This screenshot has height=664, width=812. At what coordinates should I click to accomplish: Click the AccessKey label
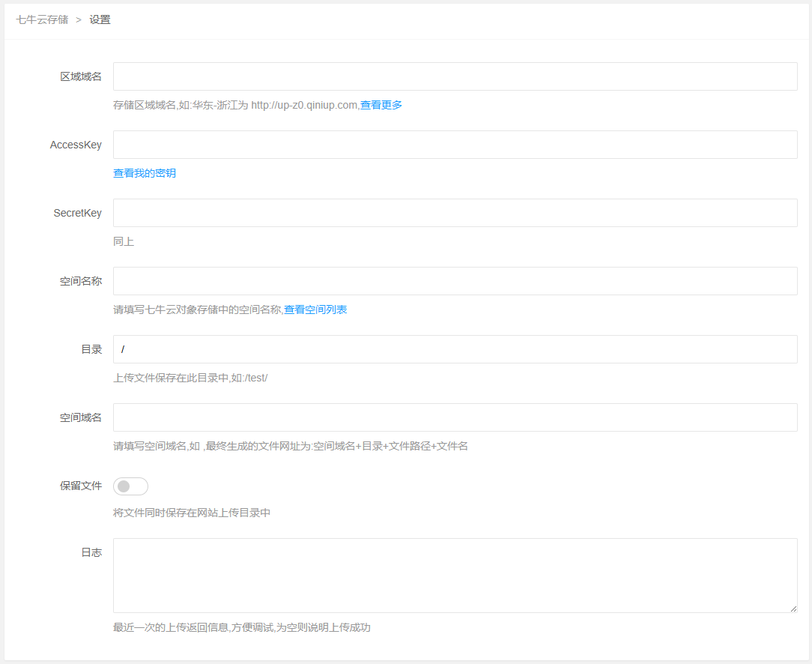pyautogui.click(x=76, y=145)
